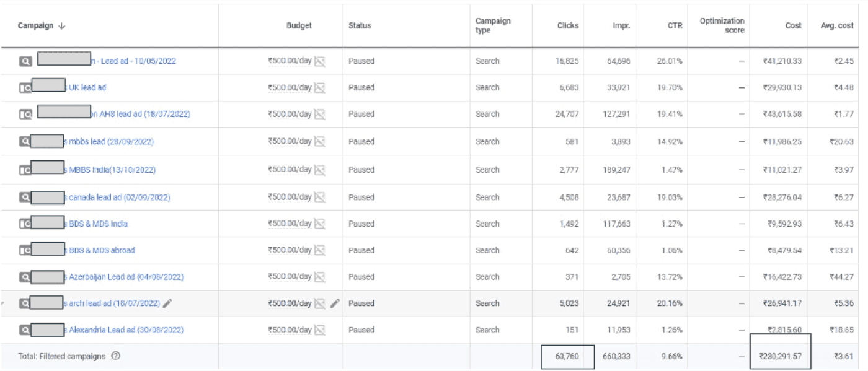
Task: Sort table by Cost column header
Action: click(793, 26)
